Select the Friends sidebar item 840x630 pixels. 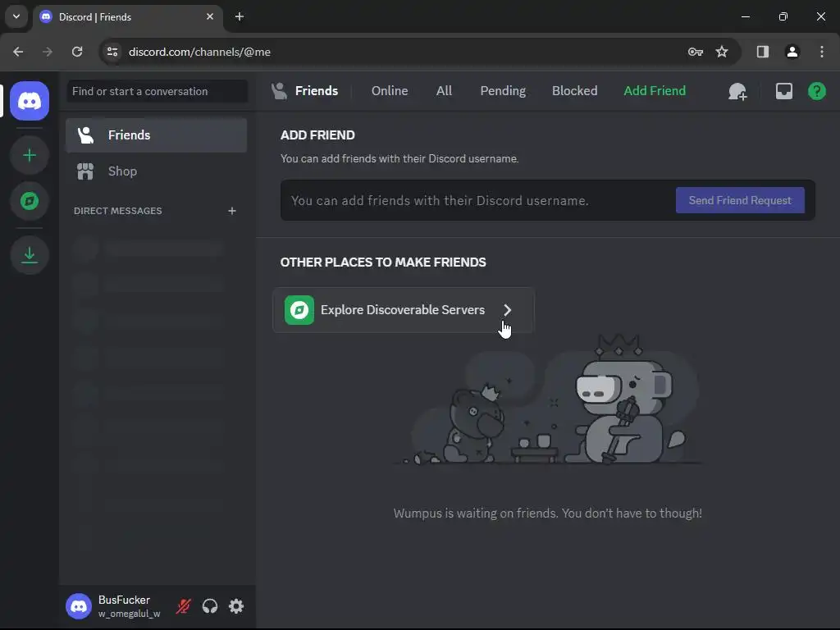pyautogui.click(x=156, y=135)
